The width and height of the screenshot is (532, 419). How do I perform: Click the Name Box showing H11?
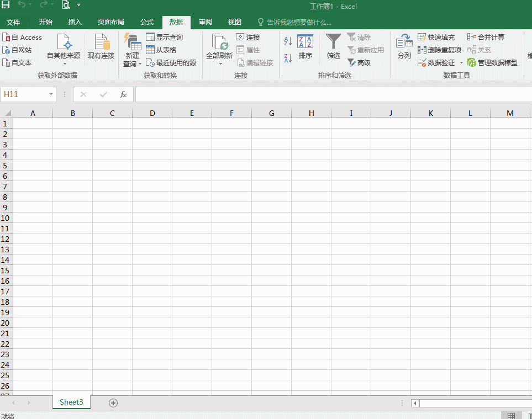point(24,94)
